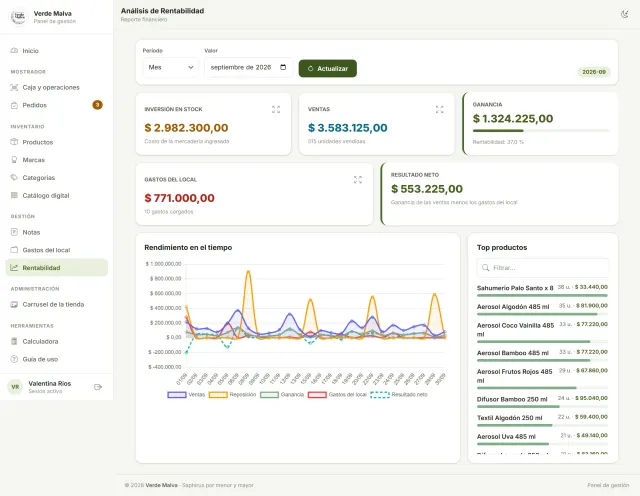Click the Carrusel de la tienda icon
Screen dimensions: 640x496
point(14,304)
